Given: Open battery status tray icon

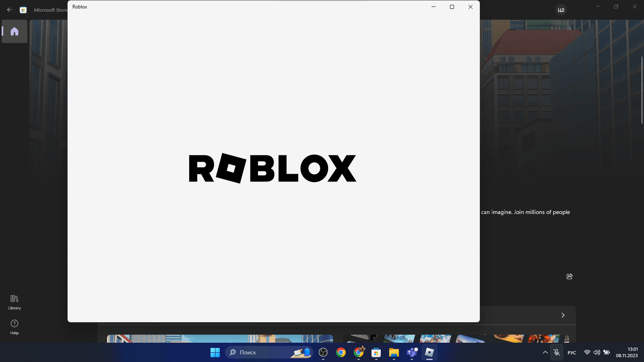Looking at the screenshot, I should pyautogui.click(x=607, y=353).
